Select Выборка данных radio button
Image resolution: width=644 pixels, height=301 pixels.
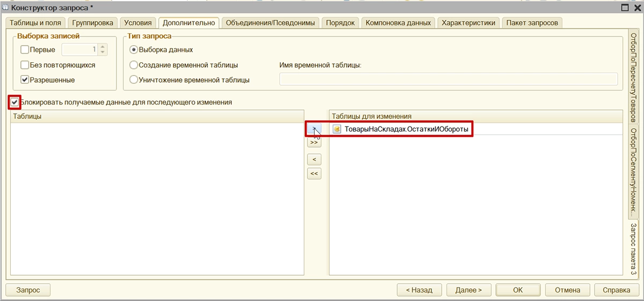tap(134, 50)
